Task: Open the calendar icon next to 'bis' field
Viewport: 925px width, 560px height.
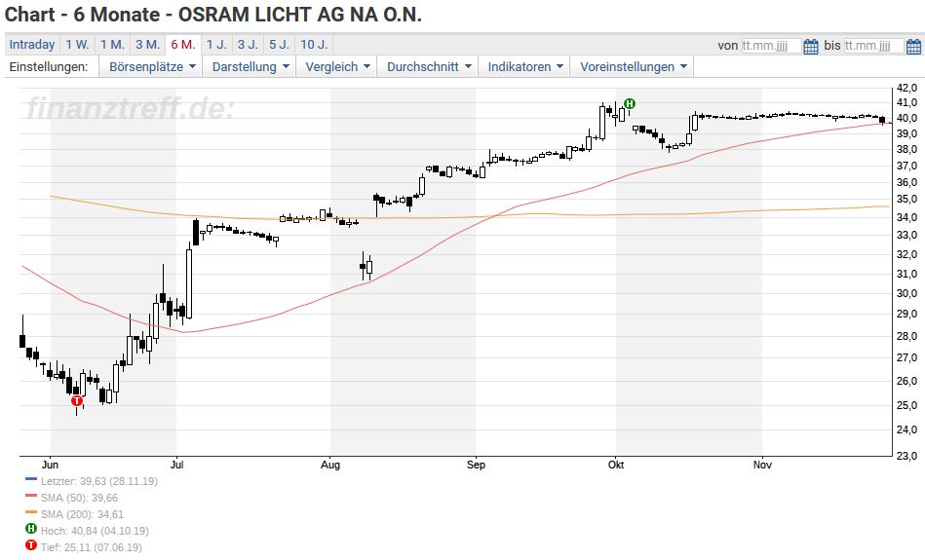Action: pyautogui.click(x=913, y=46)
